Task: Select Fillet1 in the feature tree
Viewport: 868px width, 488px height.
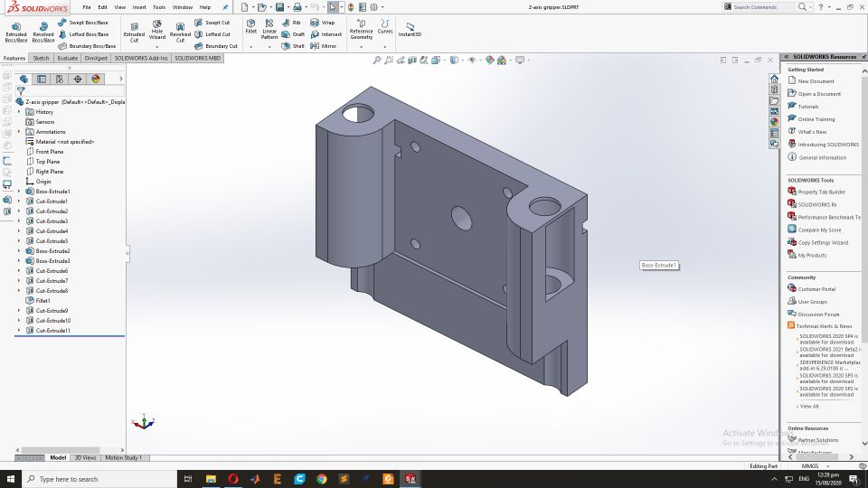Action: coord(42,301)
